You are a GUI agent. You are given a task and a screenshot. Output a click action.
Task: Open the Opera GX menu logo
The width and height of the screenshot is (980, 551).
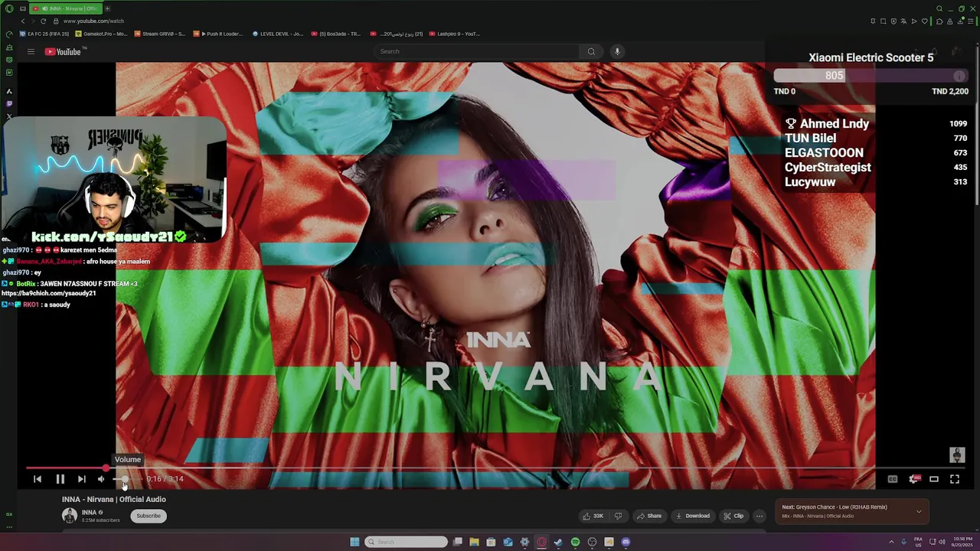pyautogui.click(x=9, y=8)
